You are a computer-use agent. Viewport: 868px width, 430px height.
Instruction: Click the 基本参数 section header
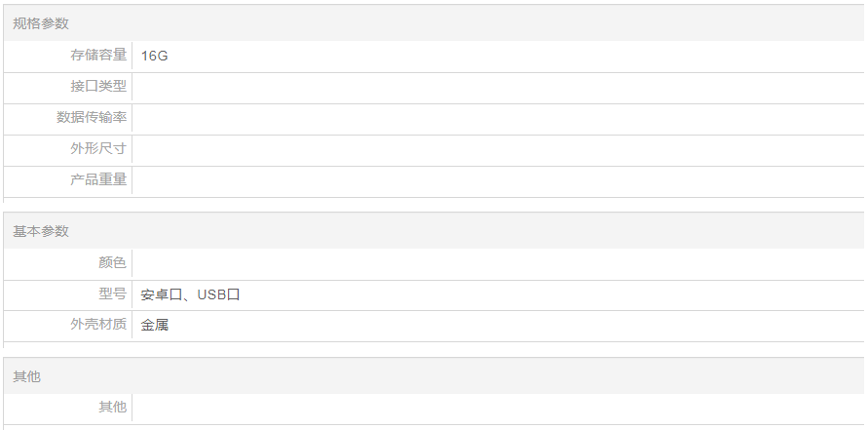(41, 231)
